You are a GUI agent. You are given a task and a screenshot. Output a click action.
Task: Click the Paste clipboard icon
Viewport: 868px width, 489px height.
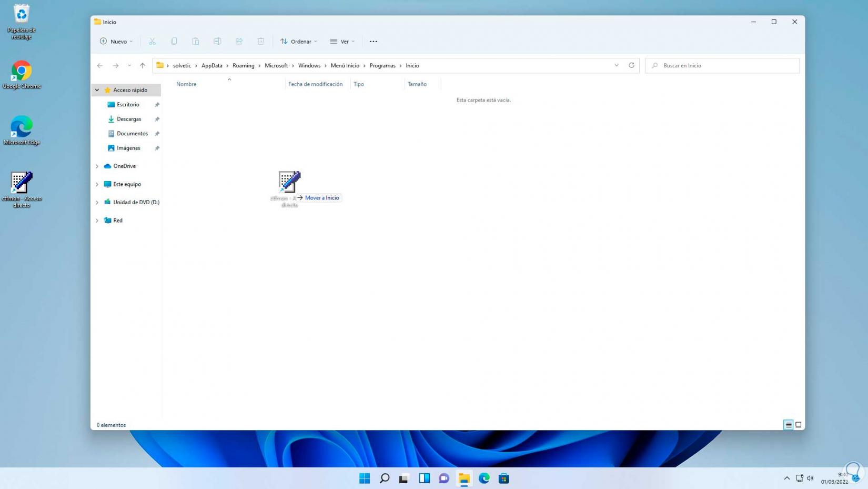tap(196, 42)
